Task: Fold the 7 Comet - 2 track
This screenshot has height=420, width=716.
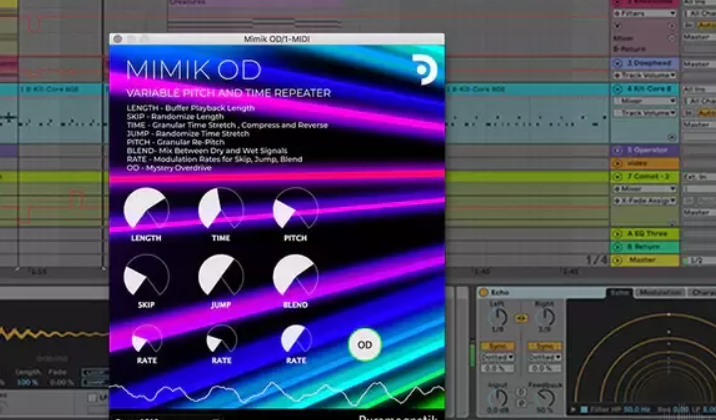Action: coord(617,176)
